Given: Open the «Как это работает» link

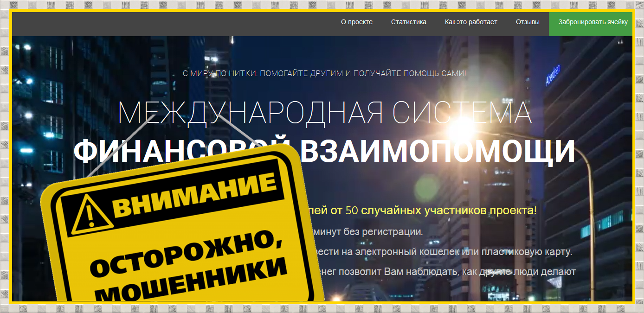Looking at the screenshot, I should click(x=471, y=22).
